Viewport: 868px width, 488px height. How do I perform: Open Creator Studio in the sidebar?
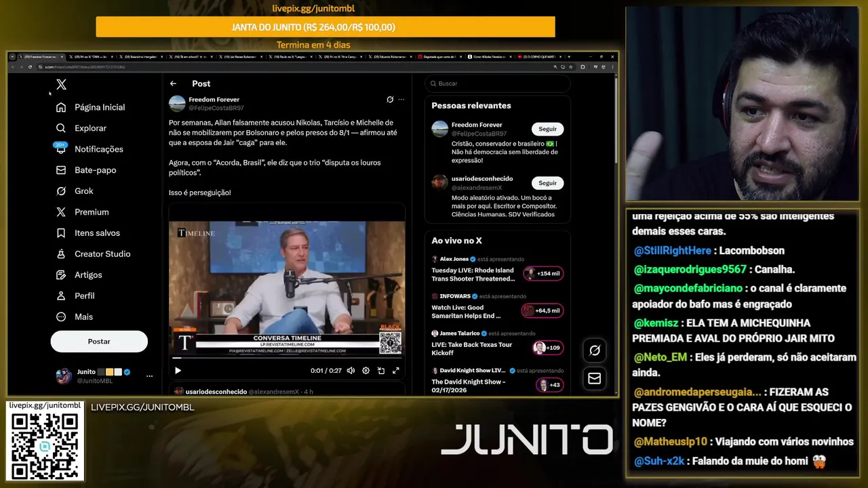[93, 254]
